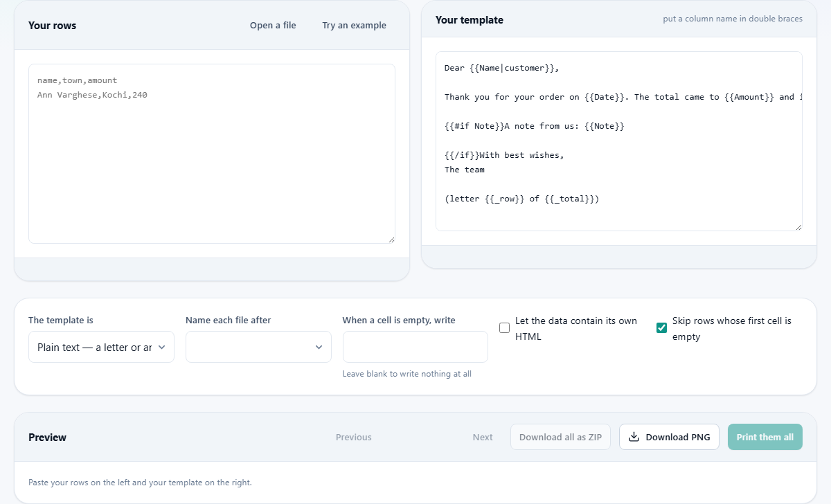
Task: Click the Your template heading
Action: pyautogui.click(x=470, y=20)
